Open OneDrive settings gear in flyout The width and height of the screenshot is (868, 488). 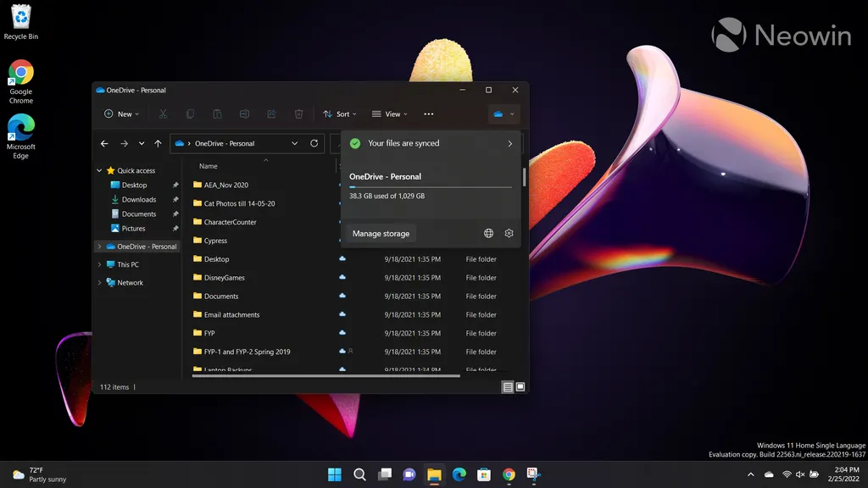tap(509, 233)
